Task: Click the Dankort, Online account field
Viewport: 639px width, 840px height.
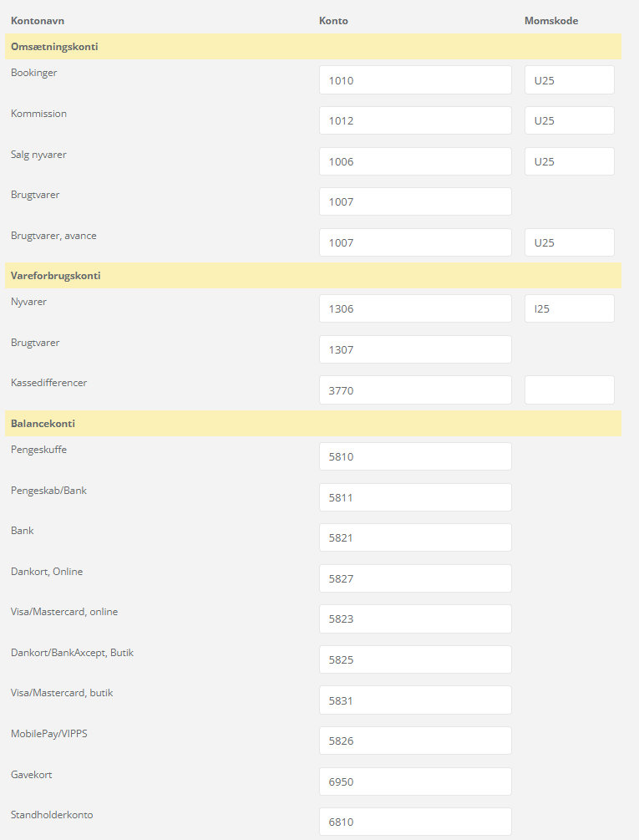Action: (415, 578)
